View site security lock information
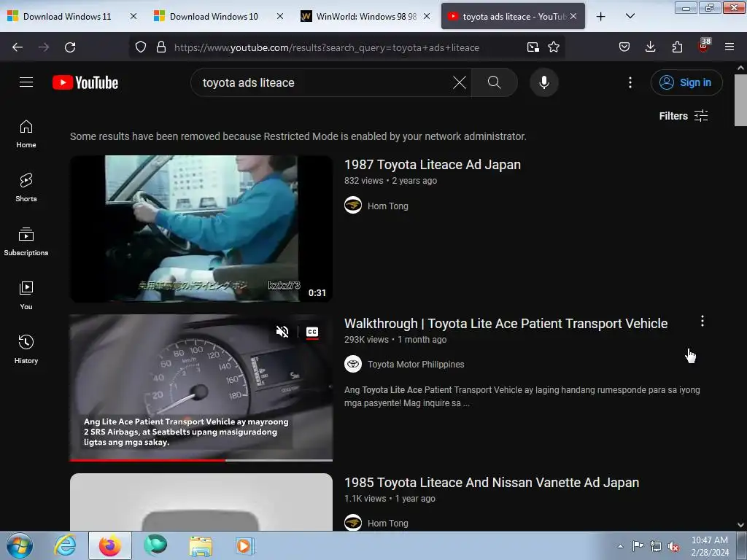Viewport: 747px width, 560px height. coord(161,47)
